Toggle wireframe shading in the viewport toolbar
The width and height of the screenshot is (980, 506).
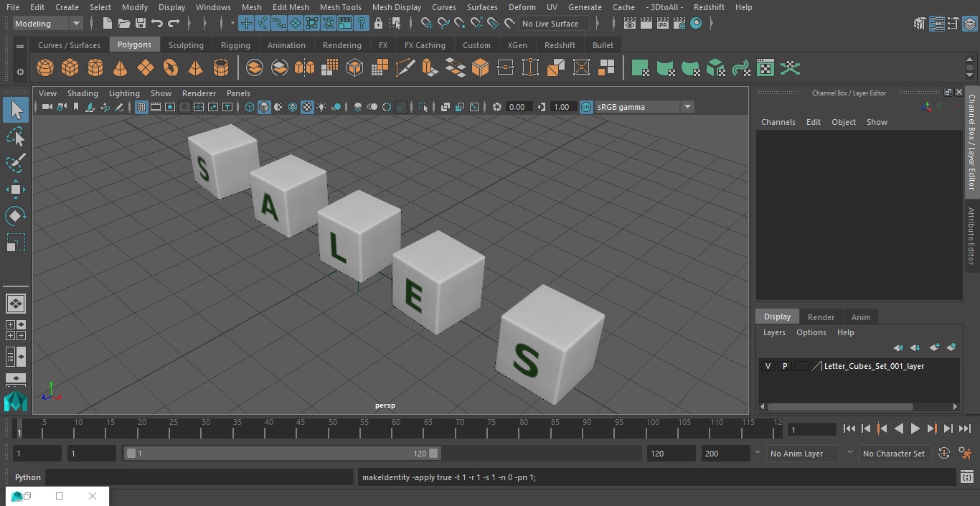point(250,107)
